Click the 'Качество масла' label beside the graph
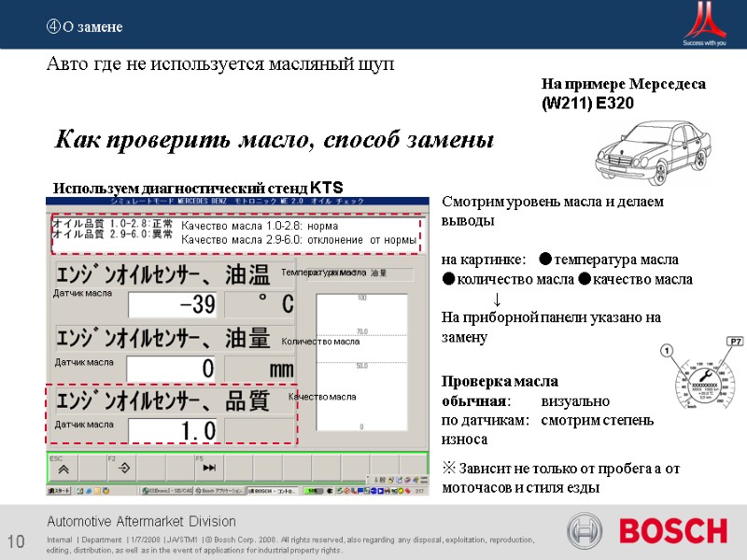This screenshot has width=747, height=560. [322, 397]
